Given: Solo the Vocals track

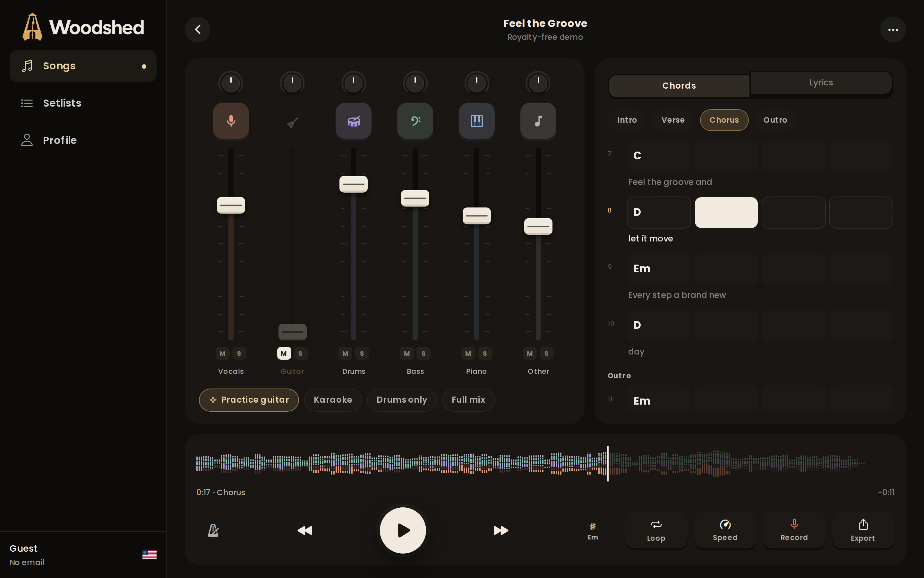Looking at the screenshot, I should pyautogui.click(x=239, y=353).
